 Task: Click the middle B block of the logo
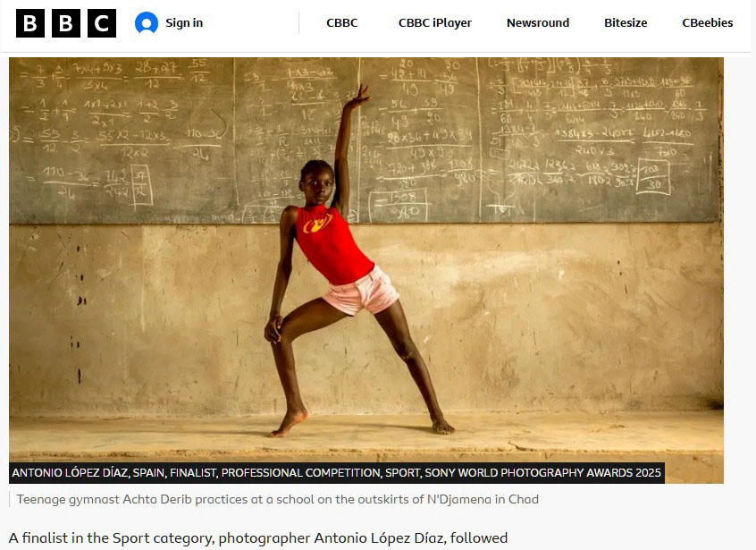tap(66, 22)
